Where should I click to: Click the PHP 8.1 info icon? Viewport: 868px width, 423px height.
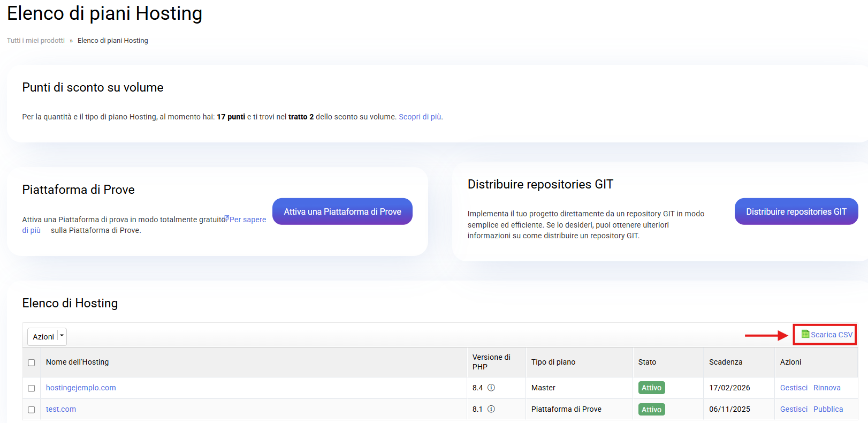tap(491, 409)
